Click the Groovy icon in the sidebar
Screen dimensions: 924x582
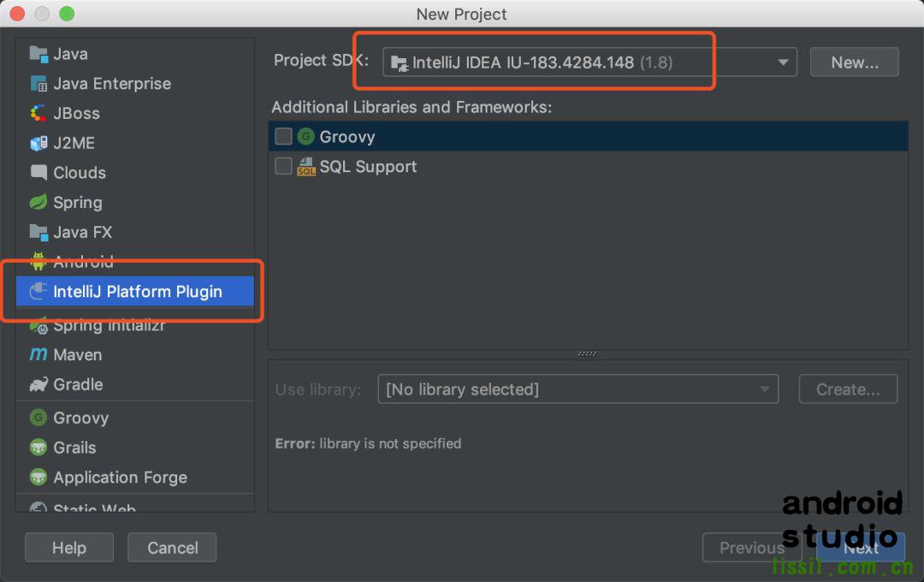pyautogui.click(x=38, y=418)
